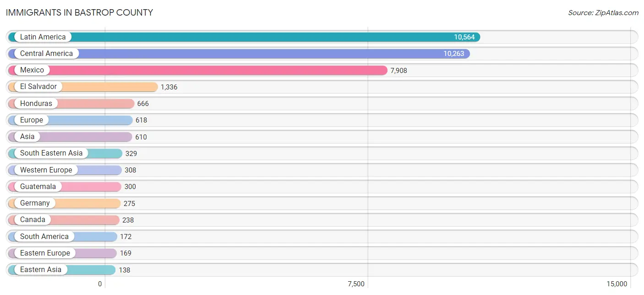Select the El Salvador bar label

coord(38,87)
